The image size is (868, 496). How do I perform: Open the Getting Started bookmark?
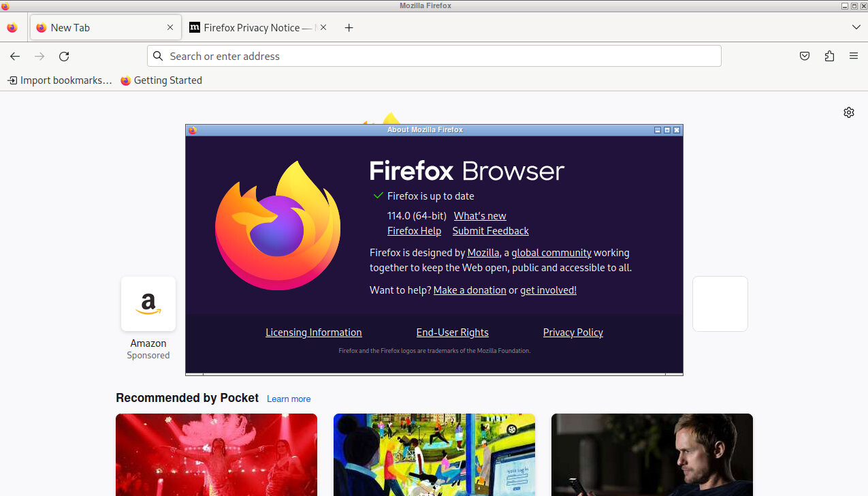[x=161, y=80]
